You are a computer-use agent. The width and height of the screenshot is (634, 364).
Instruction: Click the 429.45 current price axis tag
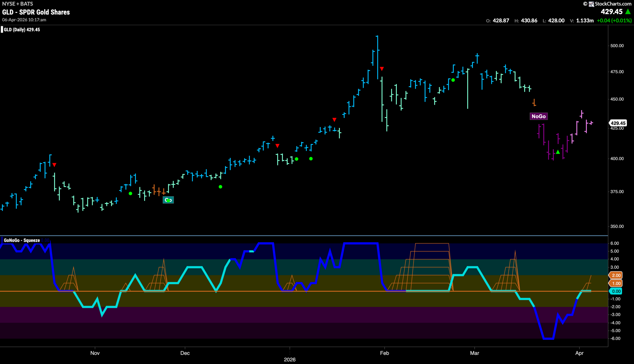[x=618, y=123]
